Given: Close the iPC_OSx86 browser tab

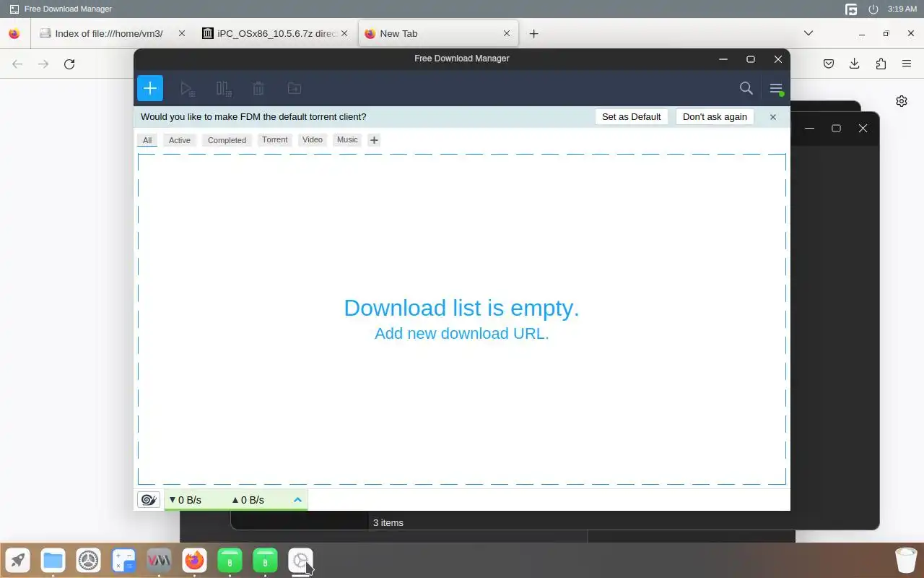Looking at the screenshot, I should point(344,33).
